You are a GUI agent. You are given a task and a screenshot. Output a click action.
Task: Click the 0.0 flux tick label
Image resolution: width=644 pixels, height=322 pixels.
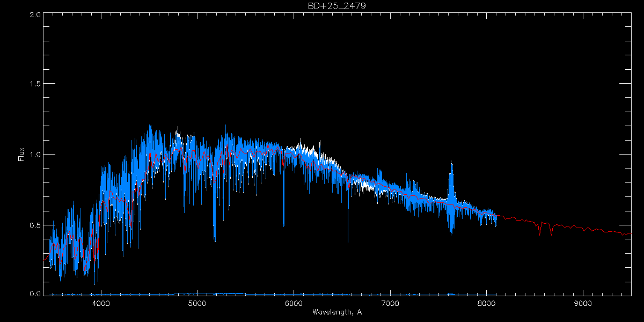[35, 294]
